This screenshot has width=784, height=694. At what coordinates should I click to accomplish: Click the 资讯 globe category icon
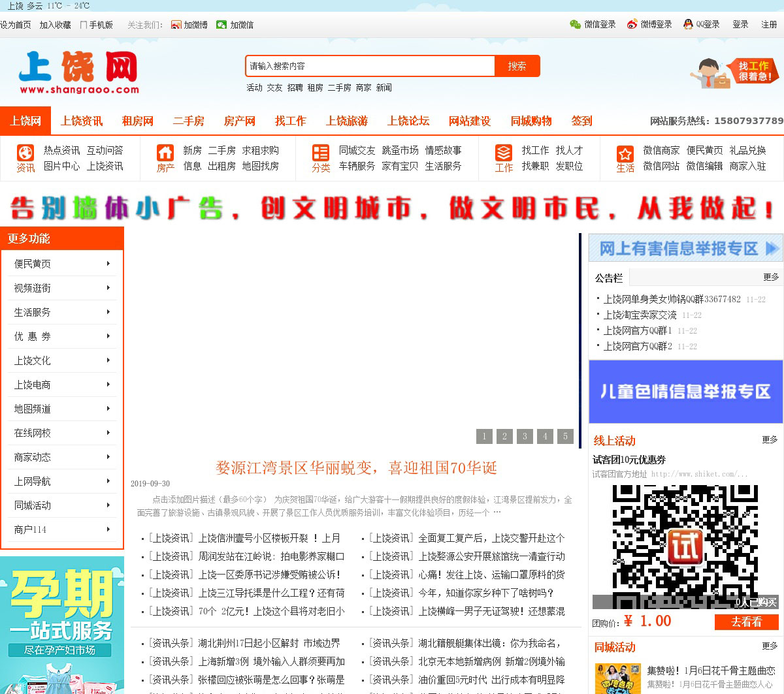25,153
